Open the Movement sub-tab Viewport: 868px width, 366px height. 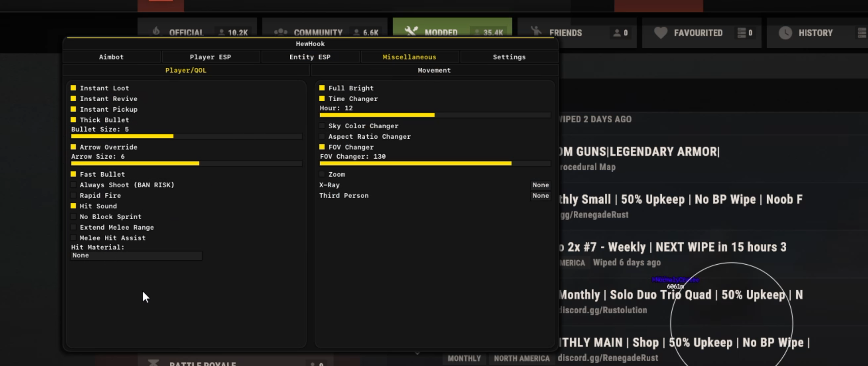[434, 70]
